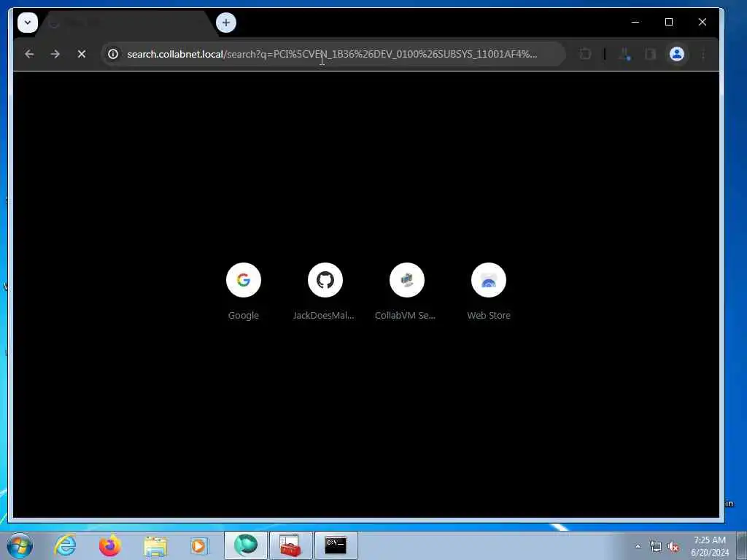This screenshot has height=560, width=747.
Task: Show hidden system tray icons
Action: [638, 546]
